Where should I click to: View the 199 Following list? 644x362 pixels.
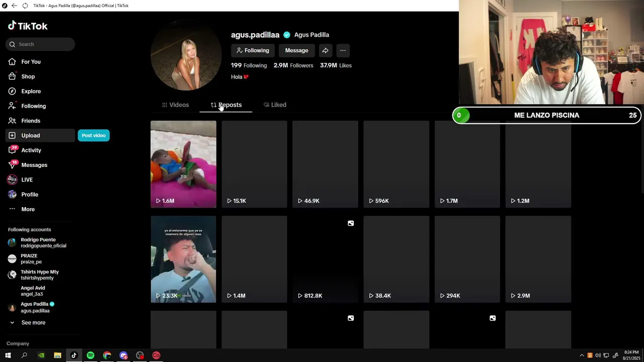[x=249, y=65]
